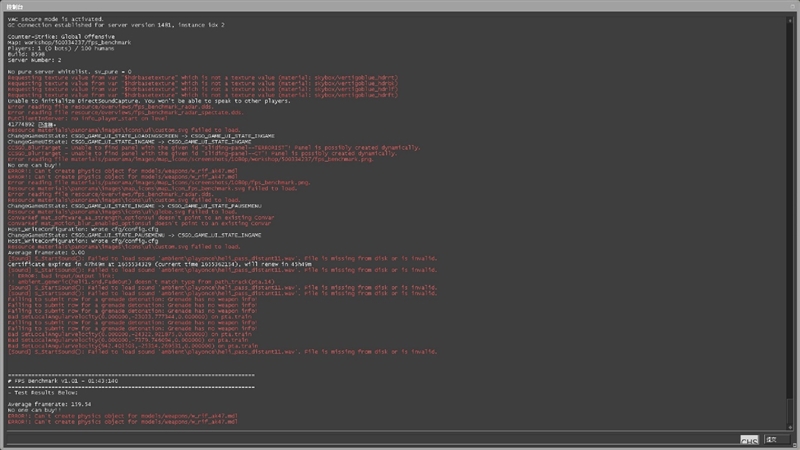Click the CHS input method indicator
800x450 pixels.
tap(748, 439)
